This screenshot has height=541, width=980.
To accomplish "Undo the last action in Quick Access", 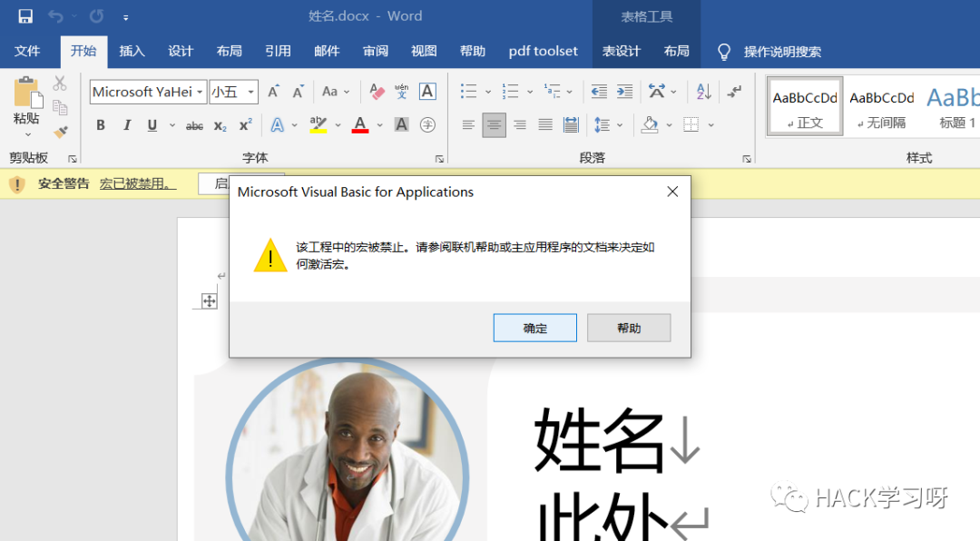I will 55,16.
